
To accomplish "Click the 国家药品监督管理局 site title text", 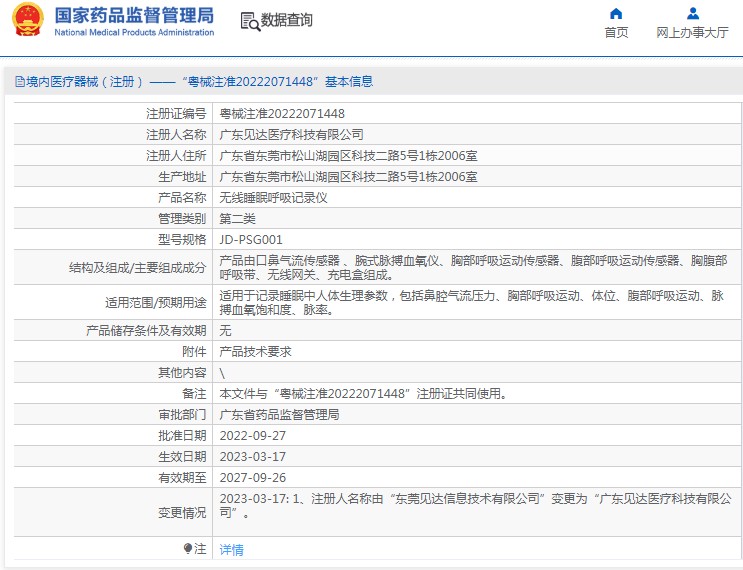I will 133,15.
